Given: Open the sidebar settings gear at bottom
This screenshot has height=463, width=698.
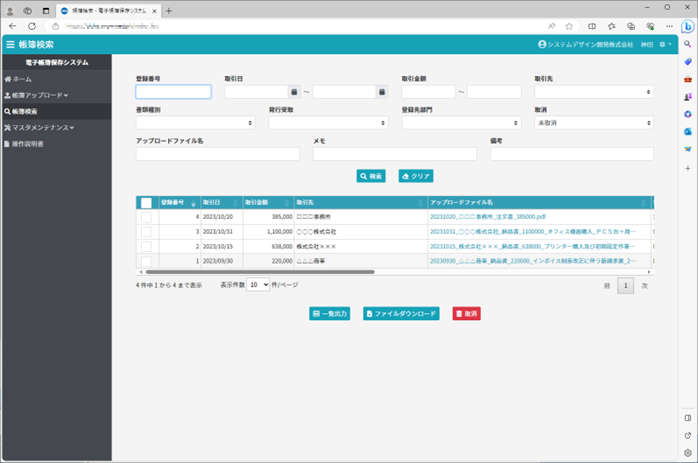Looking at the screenshot, I should pyautogui.click(x=688, y=453).
